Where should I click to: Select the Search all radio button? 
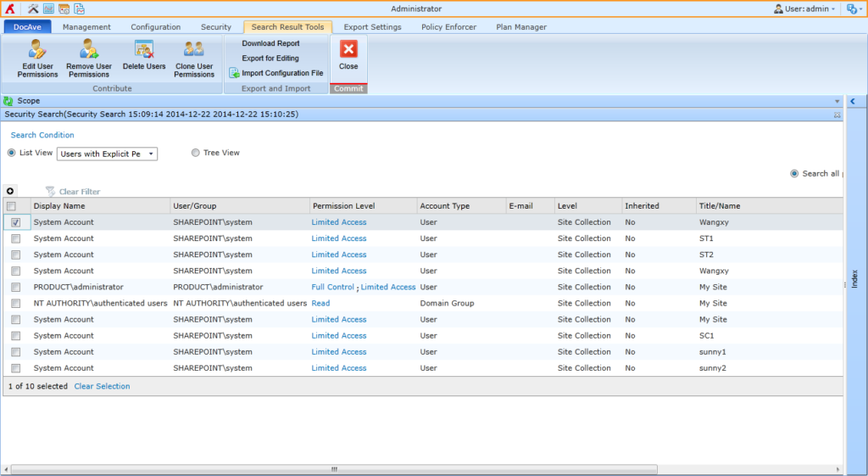[x=794, y=173]
